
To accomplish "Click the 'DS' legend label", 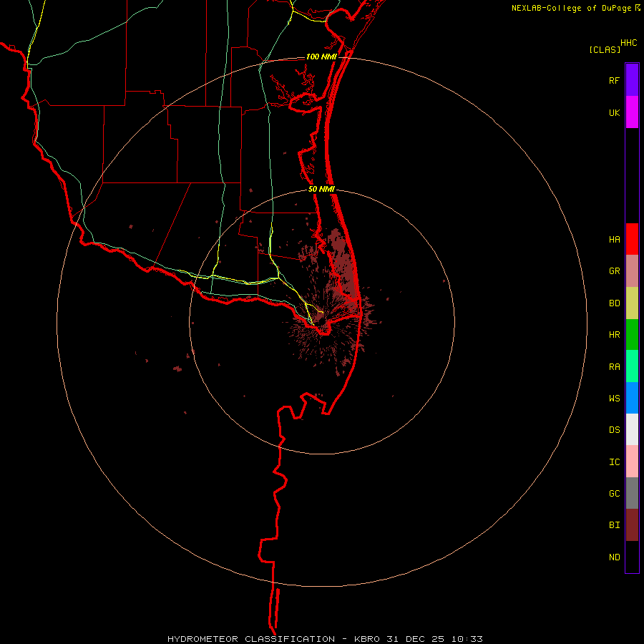I will pyautogui.click(x=614, y=430).
